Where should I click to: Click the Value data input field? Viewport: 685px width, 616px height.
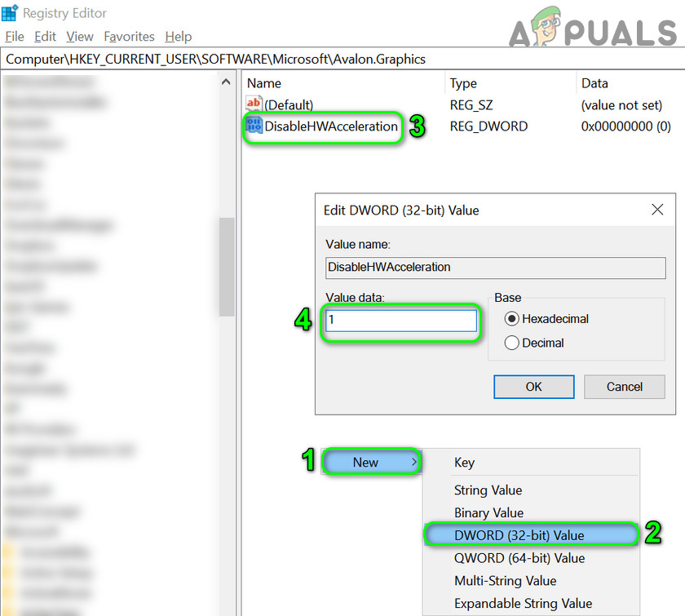coord(401,321)
